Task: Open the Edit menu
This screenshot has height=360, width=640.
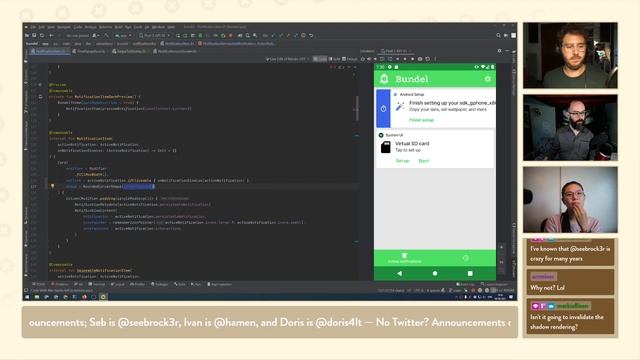Action: point(42,27)
